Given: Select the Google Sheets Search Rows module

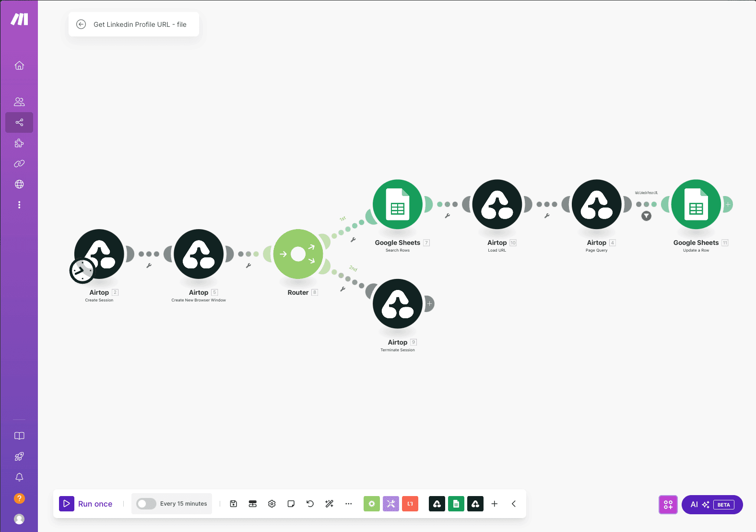Looking at the screenshot, I should tap(398, 205).
